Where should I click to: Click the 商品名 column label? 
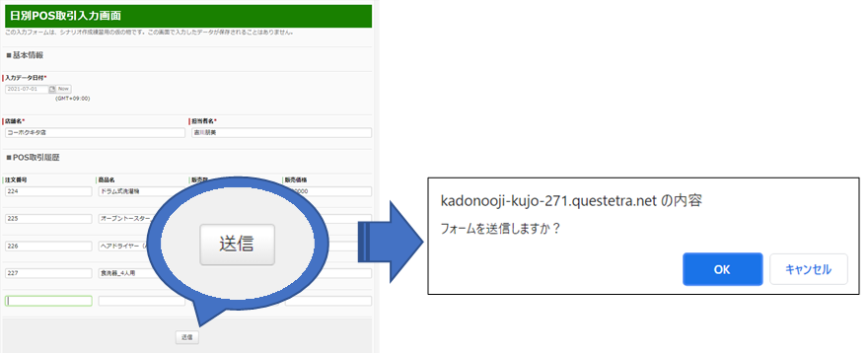(x=107, y=180)
